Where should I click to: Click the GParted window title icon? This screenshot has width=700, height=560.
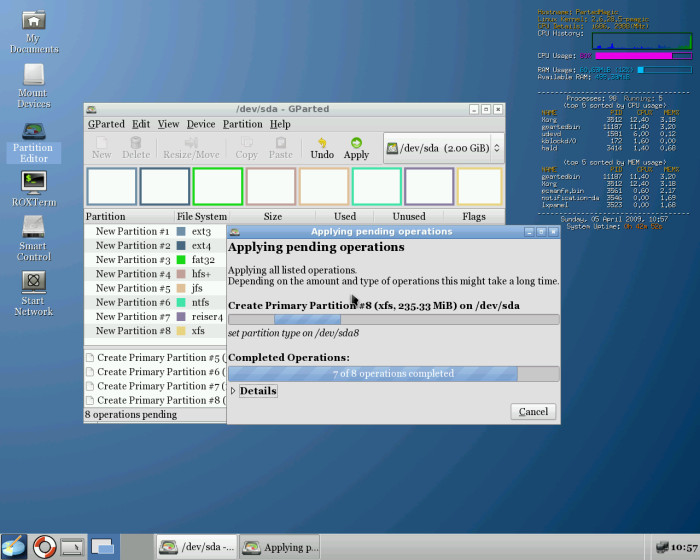point(92,109)
